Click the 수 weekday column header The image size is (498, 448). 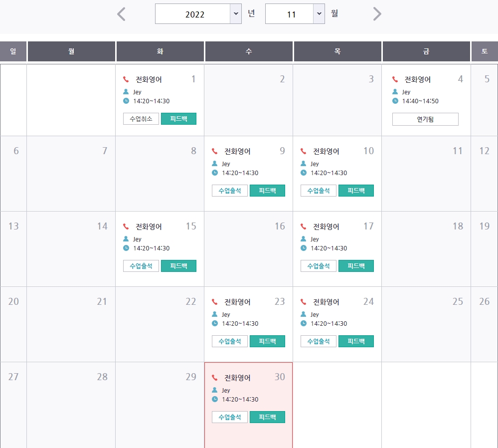pyautogui.click(x=249, y=51)
